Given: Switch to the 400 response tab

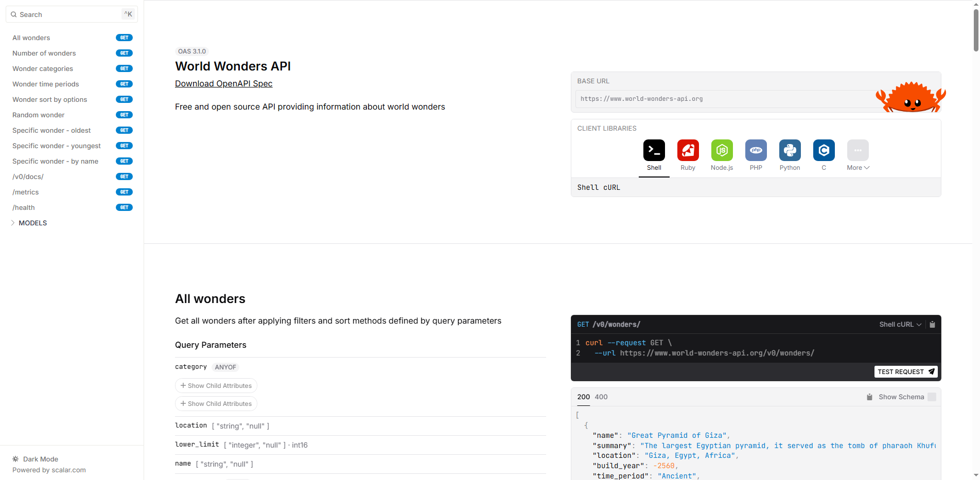Looking at the screenshot, I should pos(601,397).
